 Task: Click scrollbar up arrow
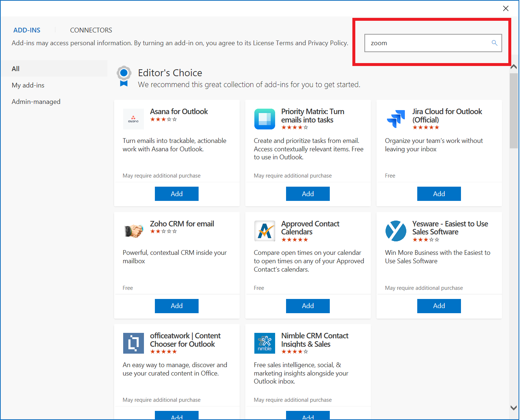[514, 67]
